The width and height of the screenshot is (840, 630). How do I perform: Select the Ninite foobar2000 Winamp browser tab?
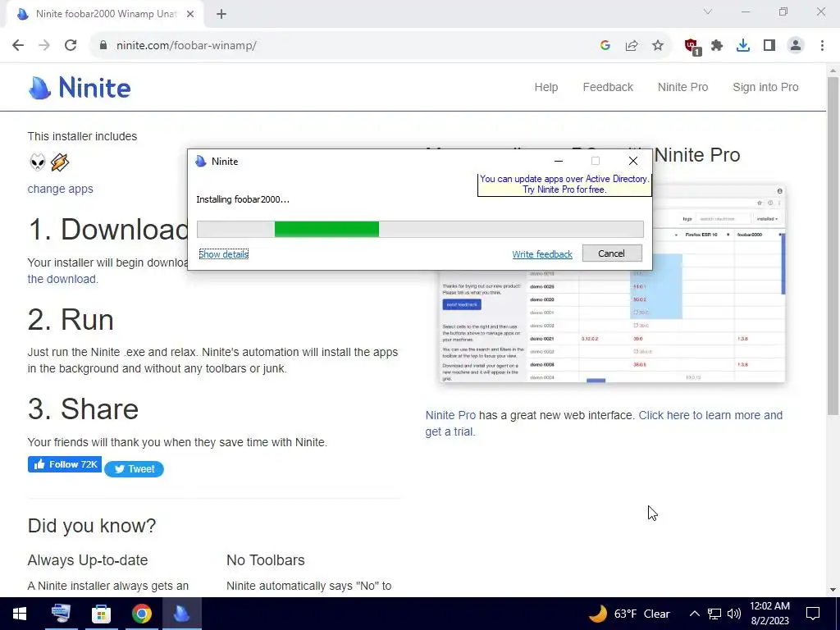(104, 14)
